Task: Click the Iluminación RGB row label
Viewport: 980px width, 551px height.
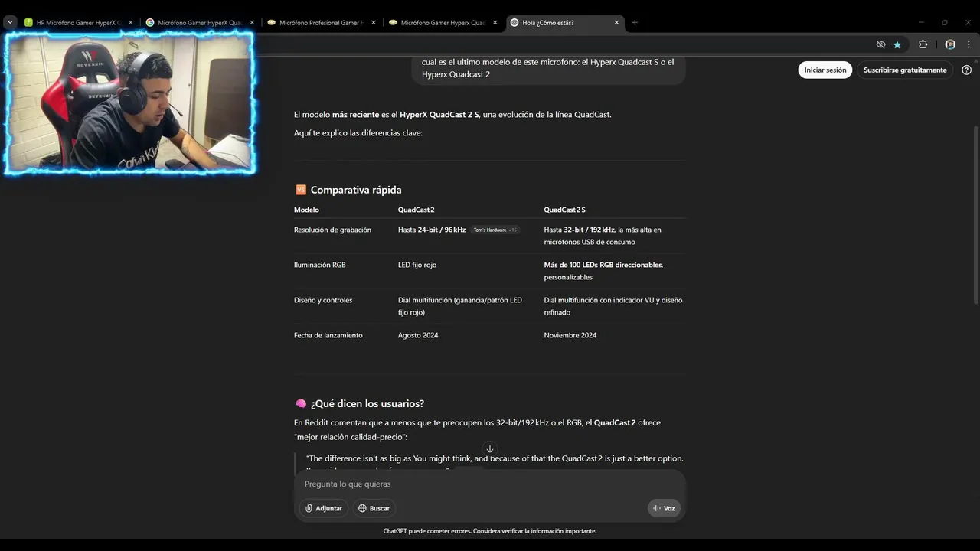Action: coord(320,265)
